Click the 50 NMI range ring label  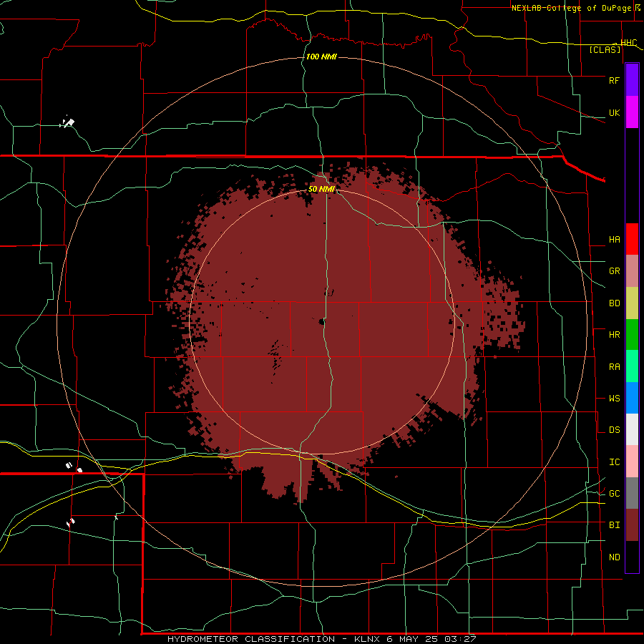pyautogui.click(x=321, y=189)
